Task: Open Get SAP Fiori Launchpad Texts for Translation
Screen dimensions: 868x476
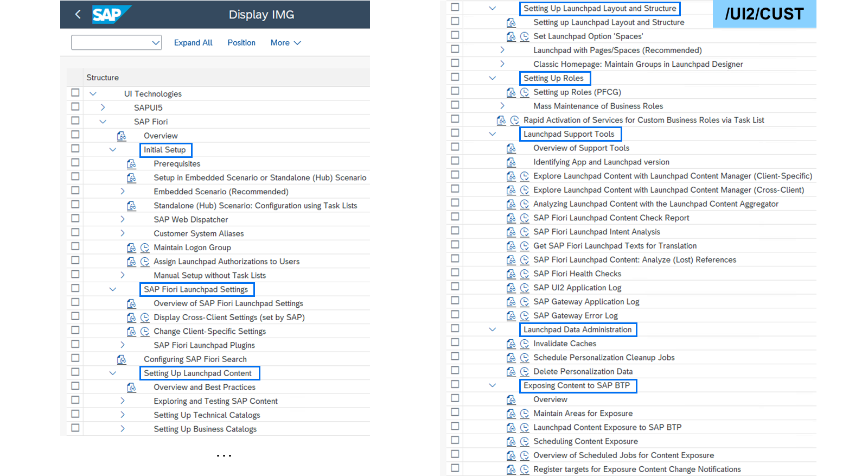Action: (x=615, y=246)
